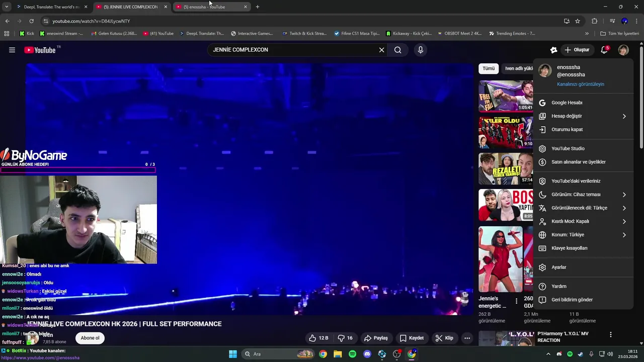Show hidden bookmarks with double chevron

[587, 34]
